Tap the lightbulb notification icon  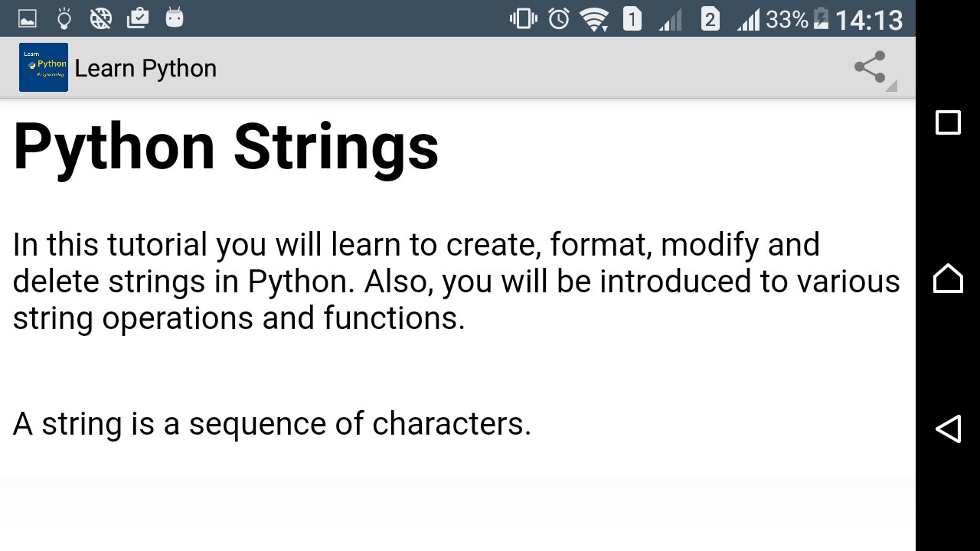click(x=64, y=18)
